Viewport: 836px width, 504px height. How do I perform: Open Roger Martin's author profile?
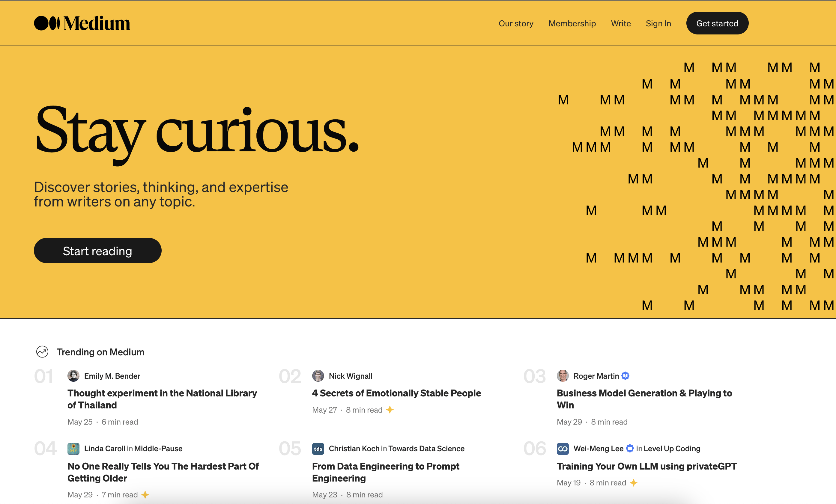coord(596,376)
